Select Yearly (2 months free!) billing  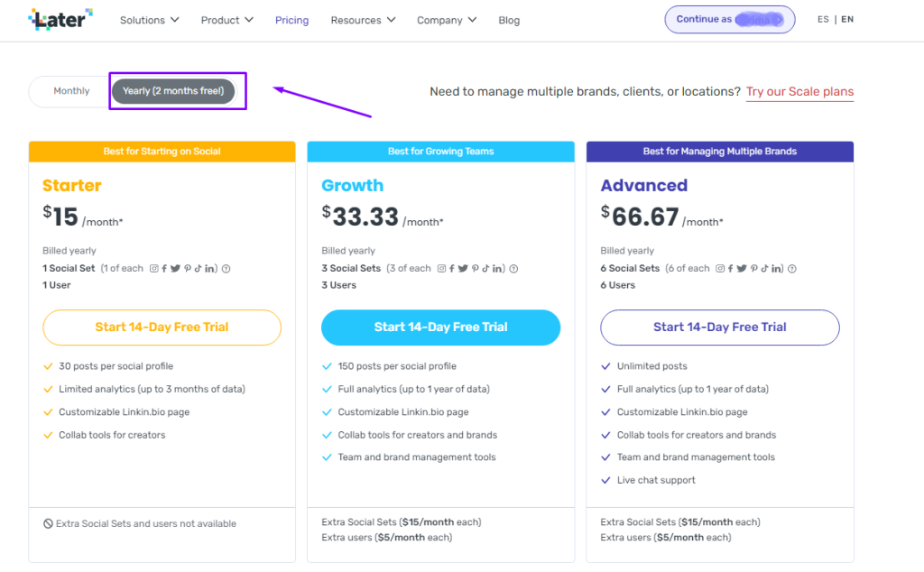coord(173,91)
